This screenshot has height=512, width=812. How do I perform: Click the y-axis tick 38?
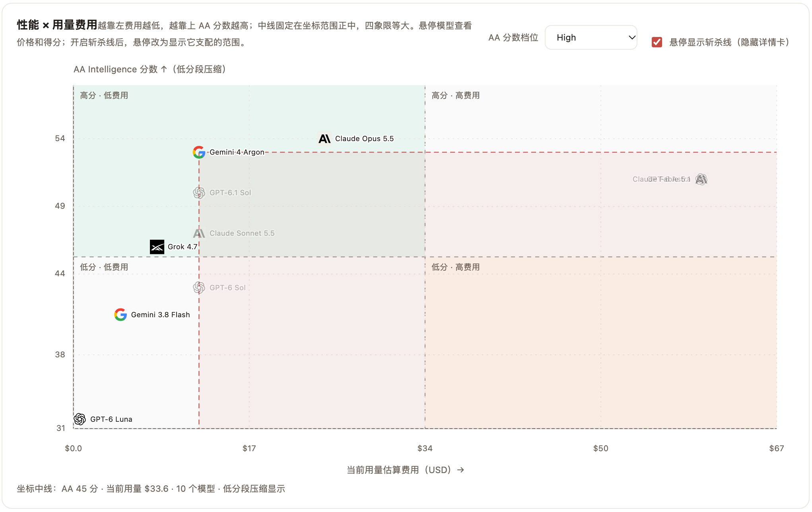tap(60, 355)
